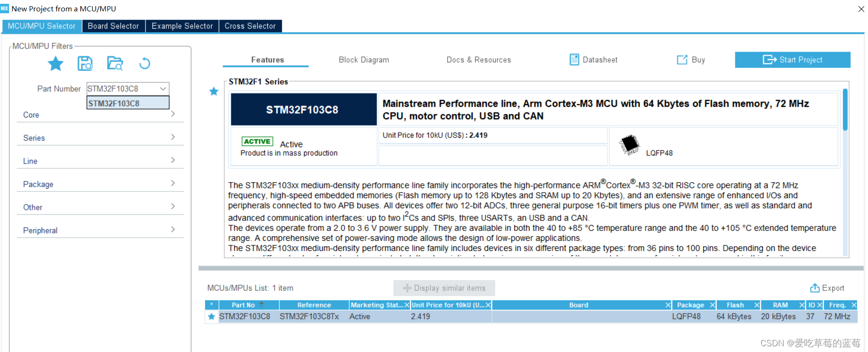The image size is (868, 352).
Task: Select the Features tab
Action: tap(268, 60)
